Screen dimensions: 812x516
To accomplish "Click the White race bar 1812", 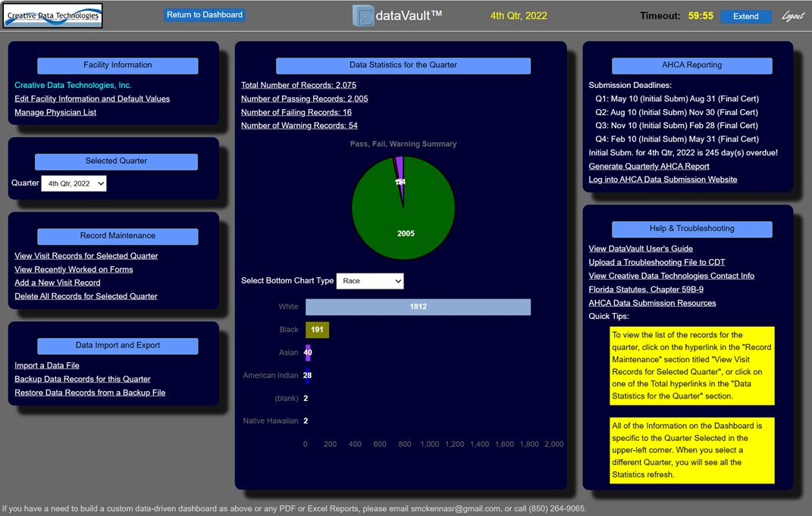I will [x=418, y=307].
